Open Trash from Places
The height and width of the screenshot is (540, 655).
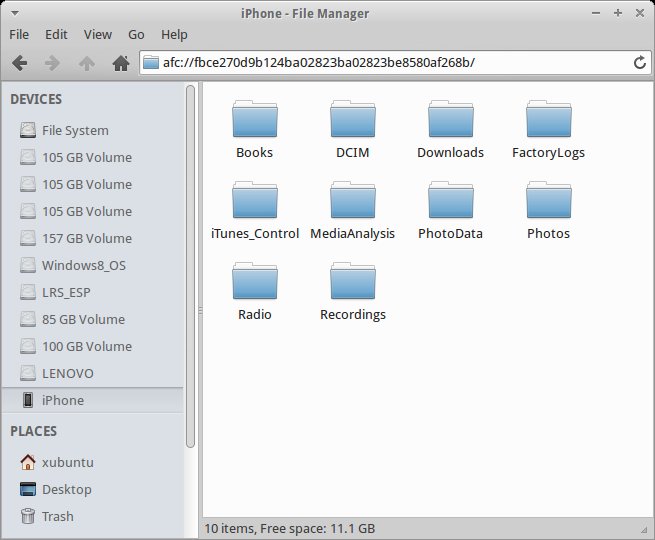click(x=57, y=516)
